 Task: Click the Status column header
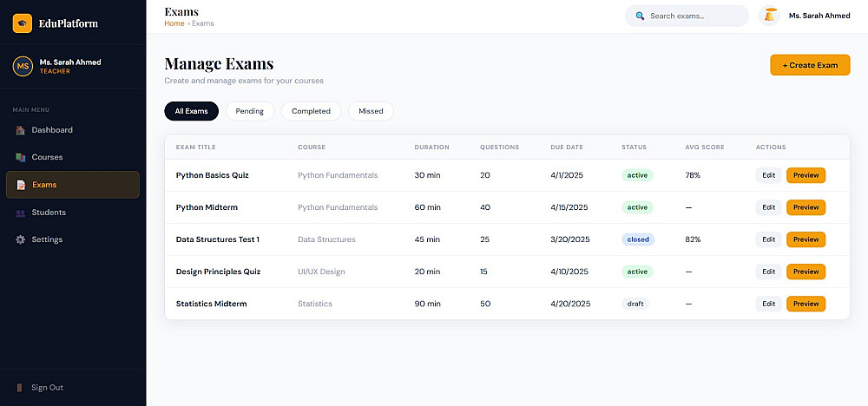coord(634,147)
